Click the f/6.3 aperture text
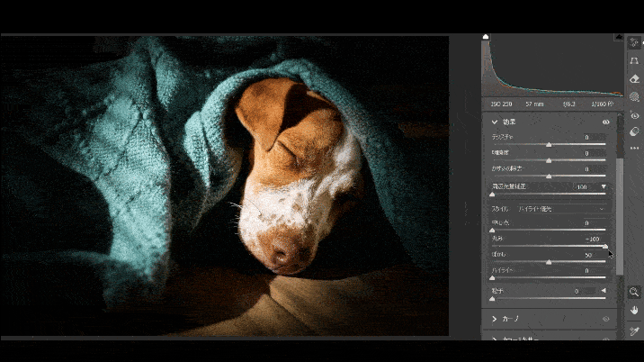The image size is (644, 362). pyautogui.click(x=568, y=104)
